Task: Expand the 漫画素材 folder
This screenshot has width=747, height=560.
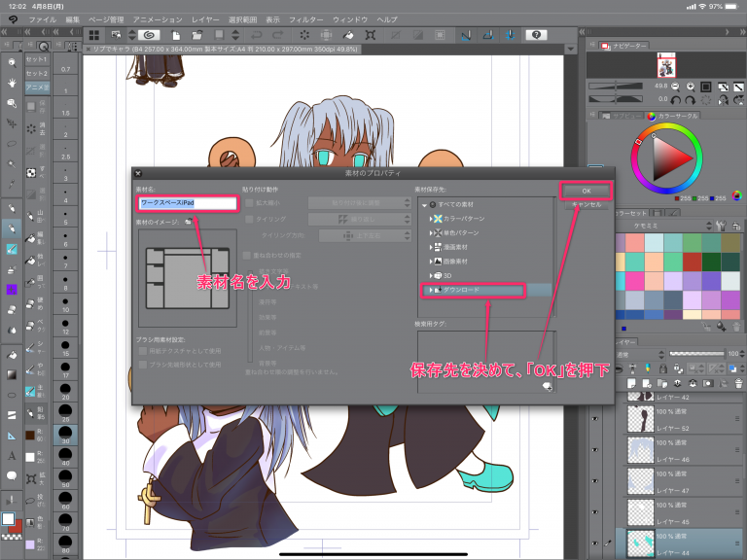Action: 431,247
